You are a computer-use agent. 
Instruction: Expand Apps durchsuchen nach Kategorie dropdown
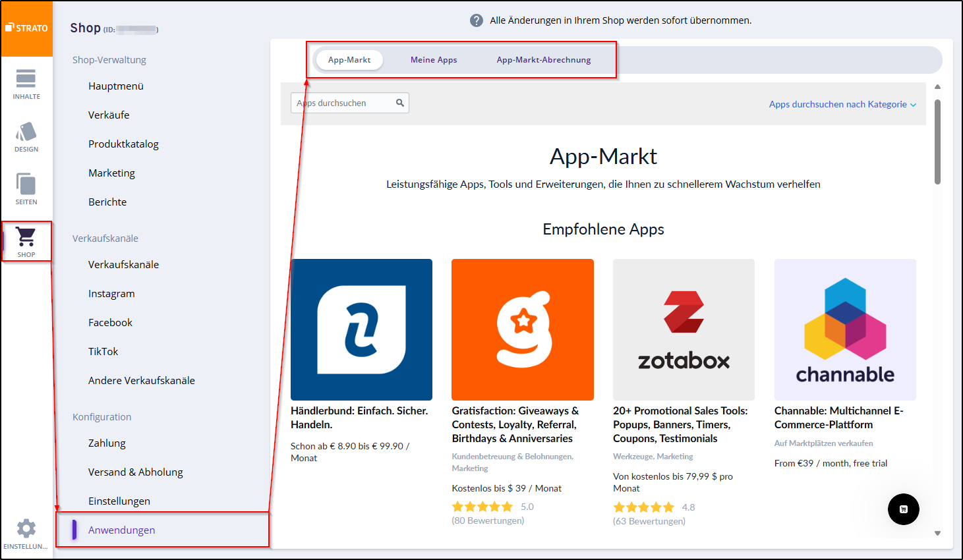click(842, 104)
